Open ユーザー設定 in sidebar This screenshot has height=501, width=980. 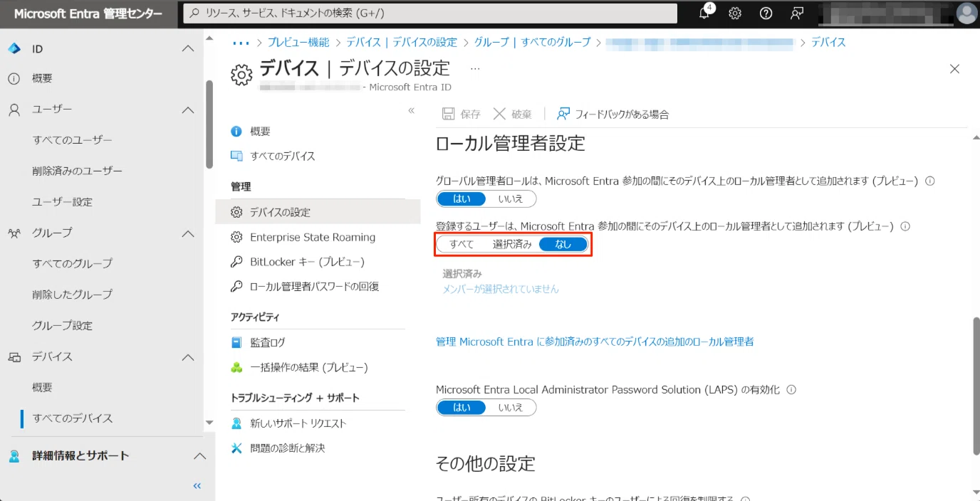[x=63, y=202]
